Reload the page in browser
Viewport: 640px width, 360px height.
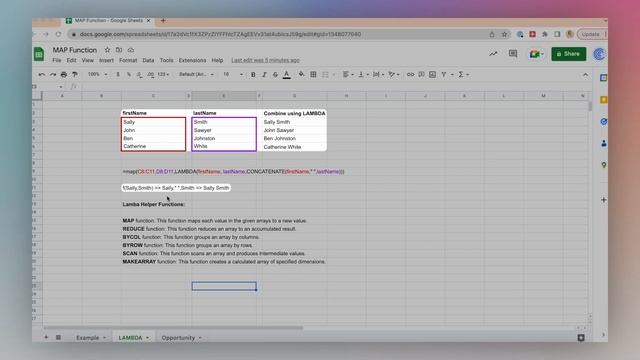pos(58,34)
